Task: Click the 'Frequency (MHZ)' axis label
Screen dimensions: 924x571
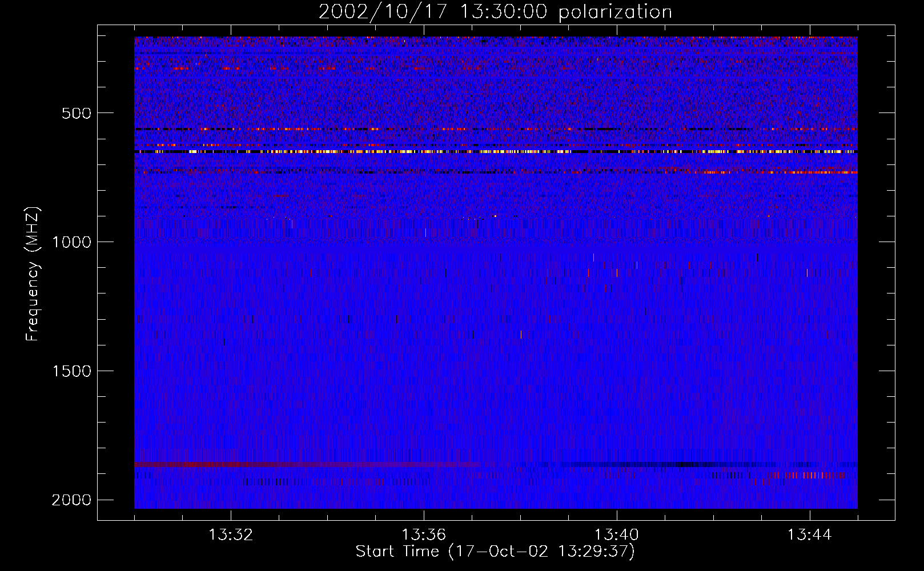Action: coord(33,274)
